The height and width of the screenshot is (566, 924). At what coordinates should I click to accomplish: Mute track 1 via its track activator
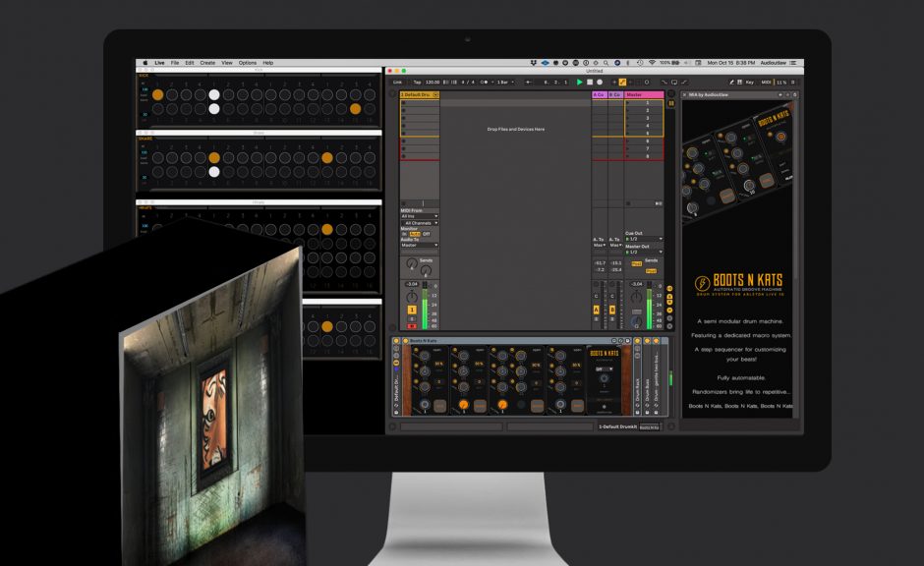[x=412, y=310]
